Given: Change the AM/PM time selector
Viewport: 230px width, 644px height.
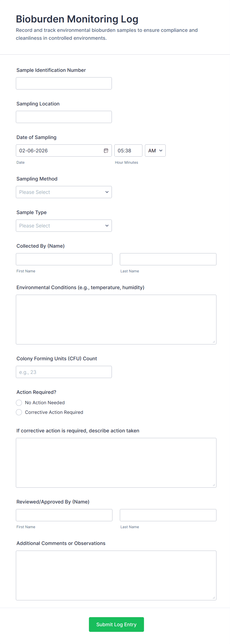Looking at the screenshot, I should pyautogui.click(x=155, y=150).
